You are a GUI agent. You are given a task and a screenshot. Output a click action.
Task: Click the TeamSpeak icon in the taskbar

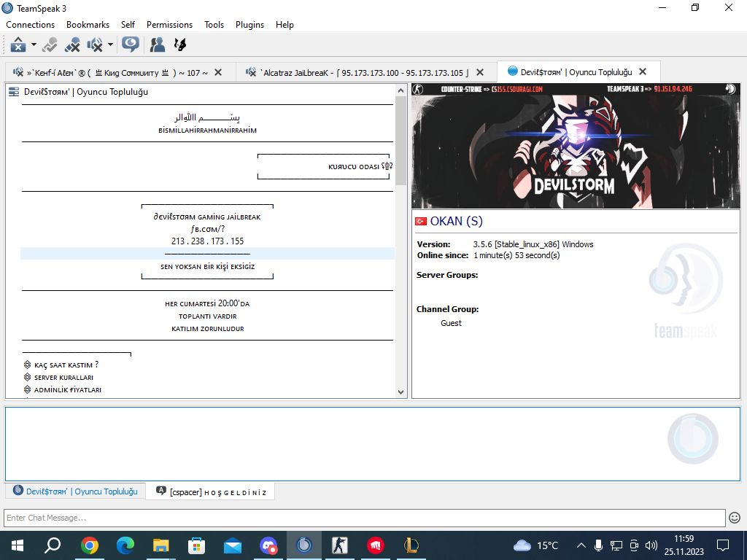pos(304,545)
